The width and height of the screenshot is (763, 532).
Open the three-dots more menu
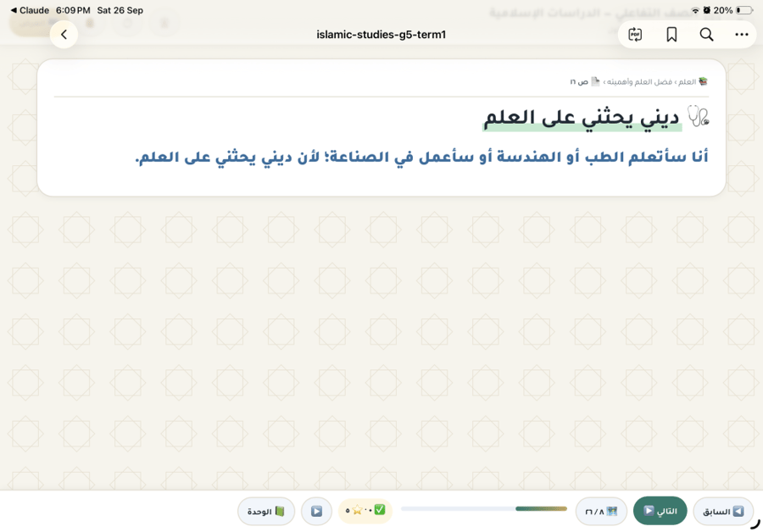(x=742, y=35)
